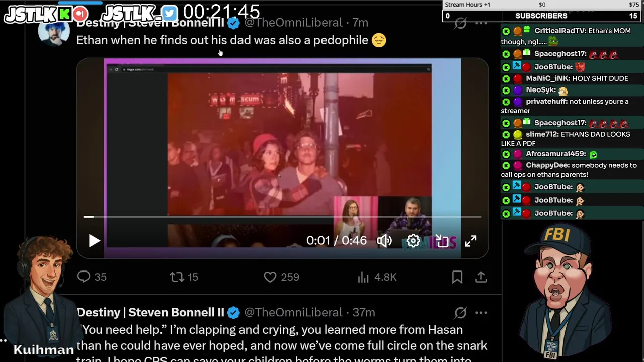This screenshot has width=644, height=362.
Task: Bookmark the Ethan tweet
Action: [457, 277]
